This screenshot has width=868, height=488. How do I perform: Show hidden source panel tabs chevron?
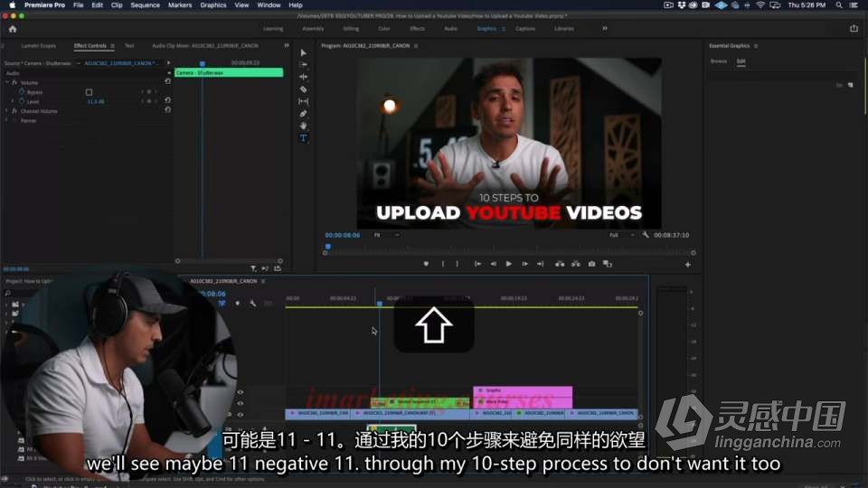[x=287, y=46]
